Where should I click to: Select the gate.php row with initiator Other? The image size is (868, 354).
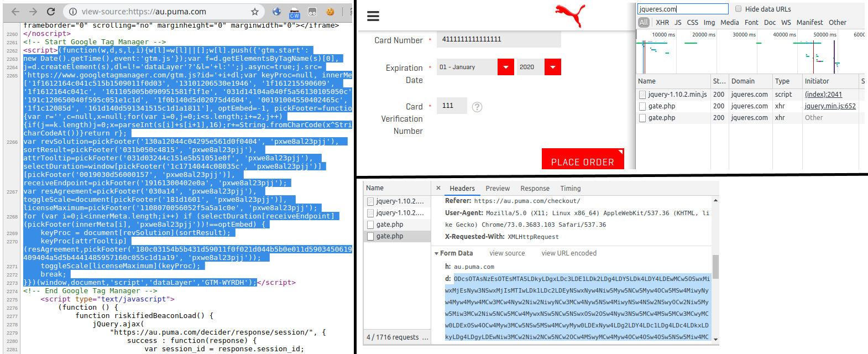pyautogui.click(x=750, y=118)
